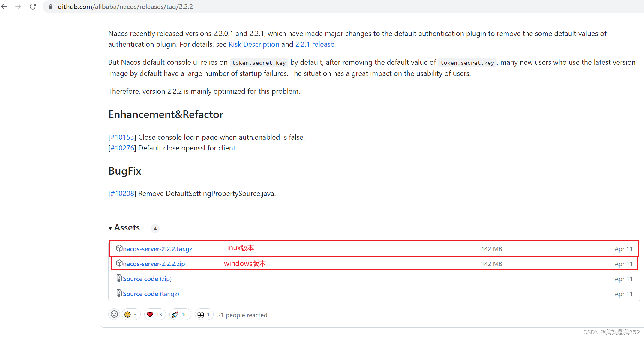Go back using the browser back arrow
Screen dimensions: 644x338
[4, 7]
